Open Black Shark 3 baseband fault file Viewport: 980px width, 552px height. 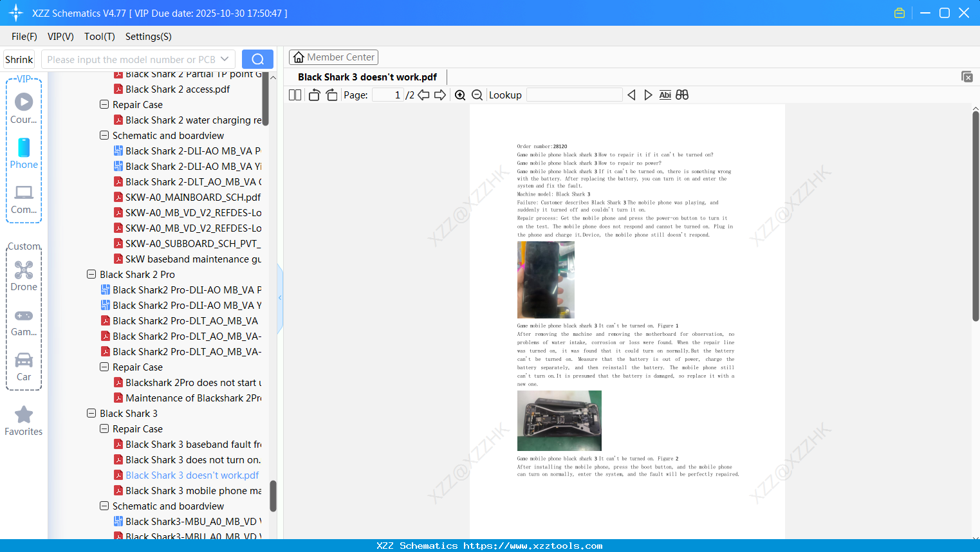pyautogui.click(x=188, y=444)
